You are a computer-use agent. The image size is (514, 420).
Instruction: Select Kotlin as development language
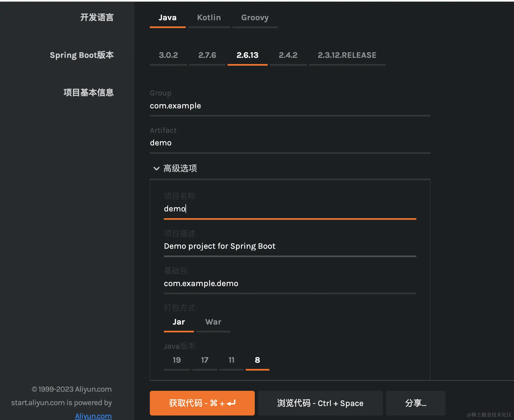click(x=209, y=18)
